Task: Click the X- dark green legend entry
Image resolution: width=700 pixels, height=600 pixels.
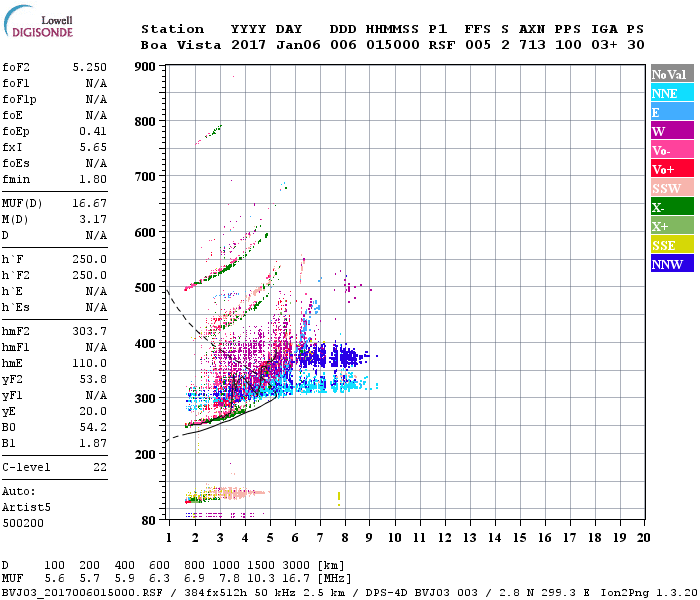Action: 670,207
